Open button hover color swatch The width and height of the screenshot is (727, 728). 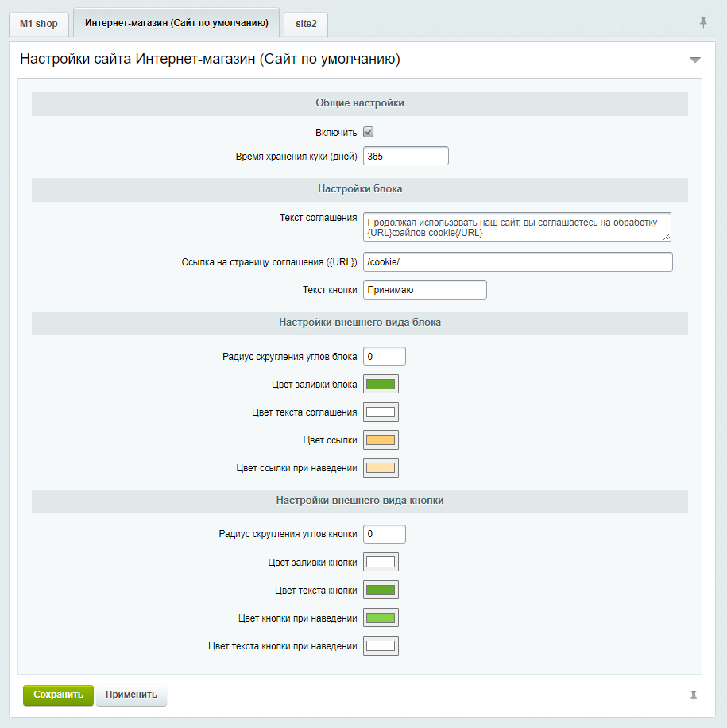380,618
